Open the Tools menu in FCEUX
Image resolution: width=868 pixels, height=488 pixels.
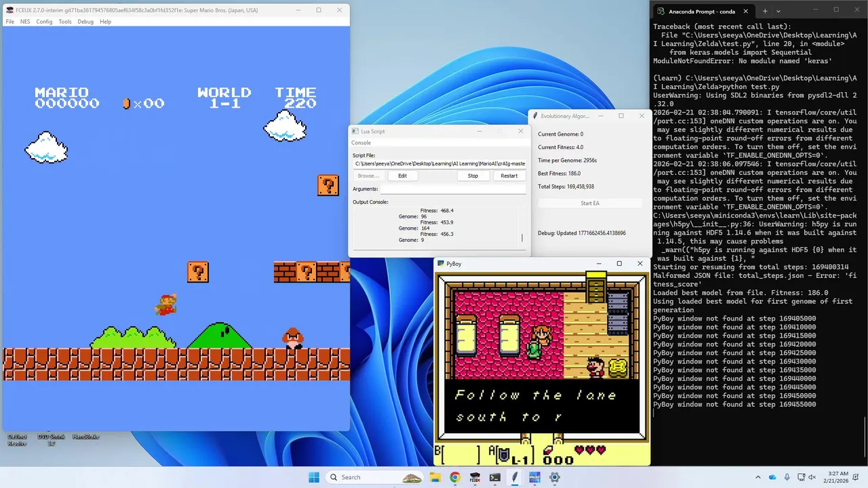(x=65, y=22)
